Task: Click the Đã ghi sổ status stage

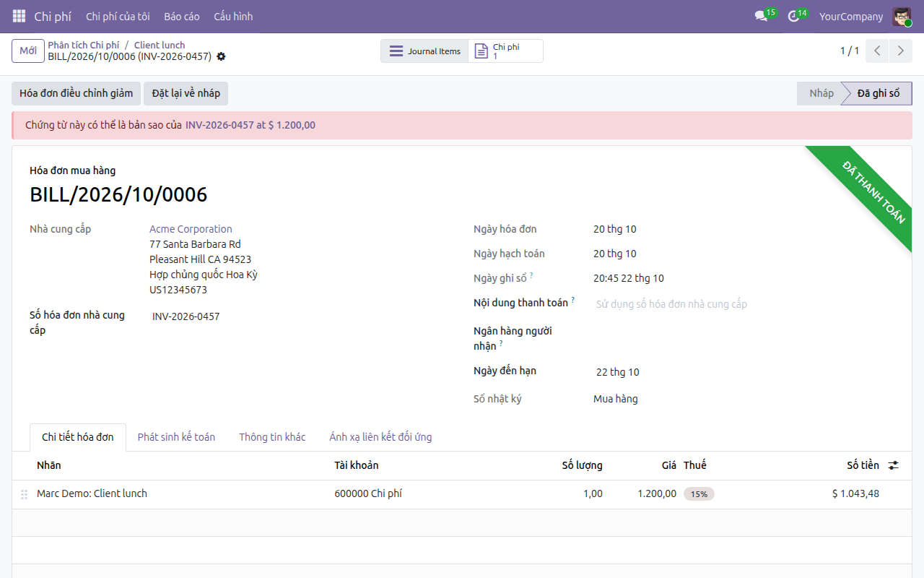Action: (878, 93)
